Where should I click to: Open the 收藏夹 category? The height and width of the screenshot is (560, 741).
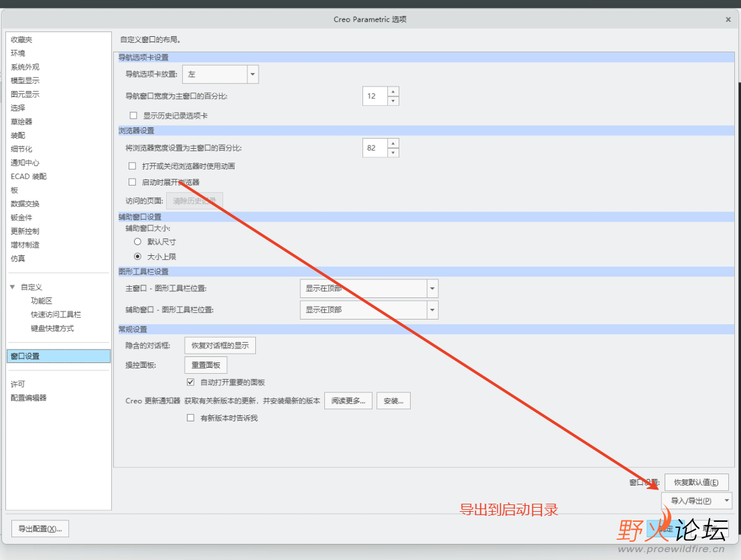click(21, 40)
